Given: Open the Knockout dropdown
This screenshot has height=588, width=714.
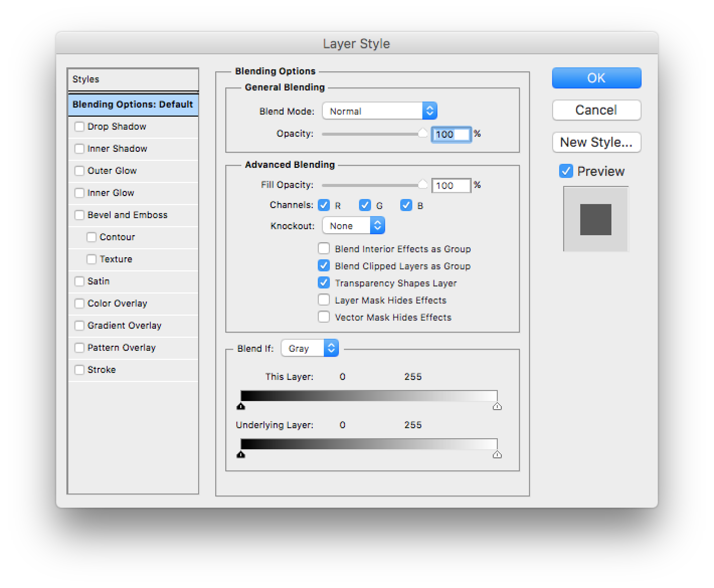Looking at the screenshot, I should coord(353,226).
